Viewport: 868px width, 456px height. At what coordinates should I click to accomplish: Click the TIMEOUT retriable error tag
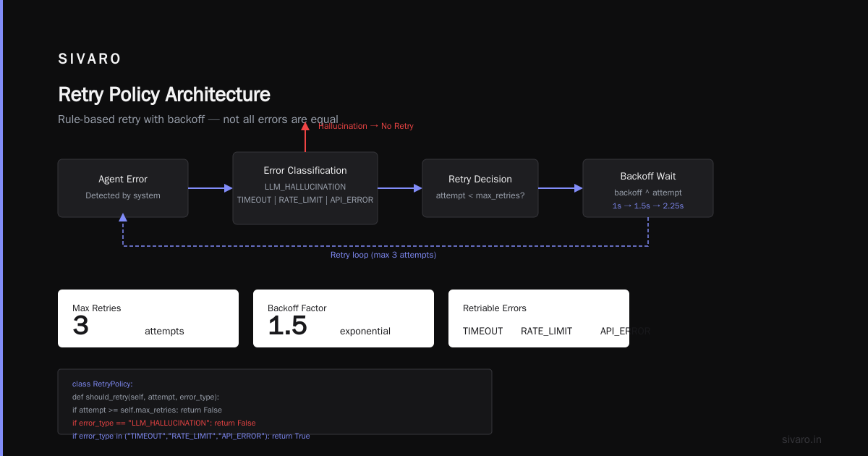pyautogui.click(x=482, y=331)
